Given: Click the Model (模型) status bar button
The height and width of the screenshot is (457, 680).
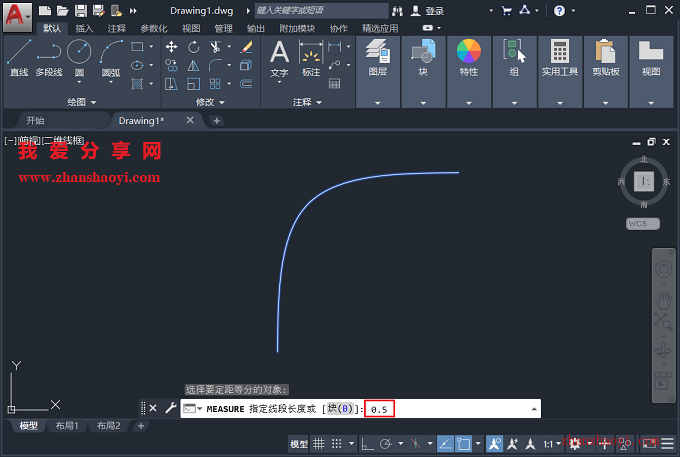Looking at the screenshot, I should [299, 444].
